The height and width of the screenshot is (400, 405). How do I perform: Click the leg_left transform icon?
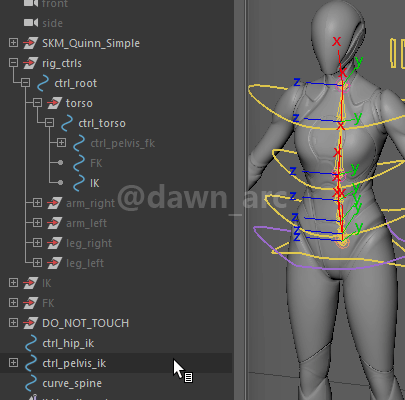(55, 263)
